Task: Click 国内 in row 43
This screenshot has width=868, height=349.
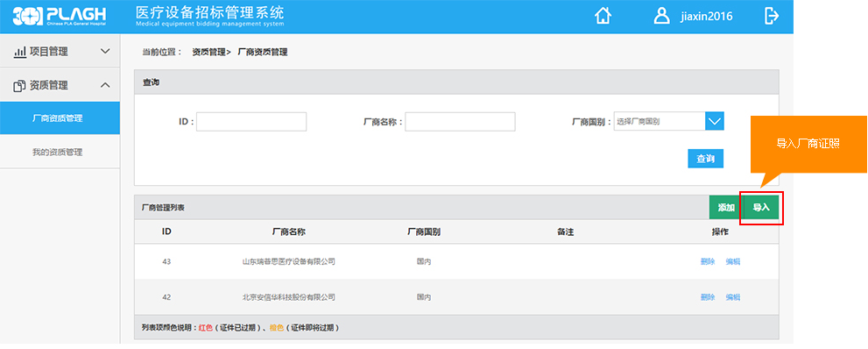Action: [x=423, y=261]
